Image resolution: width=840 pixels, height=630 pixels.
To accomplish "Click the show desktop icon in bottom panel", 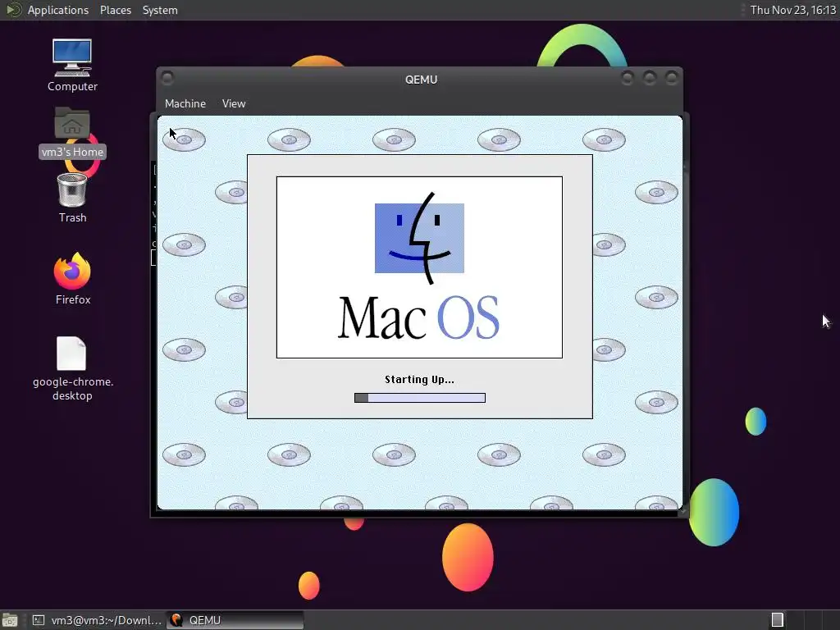I will tap(10, 620).
